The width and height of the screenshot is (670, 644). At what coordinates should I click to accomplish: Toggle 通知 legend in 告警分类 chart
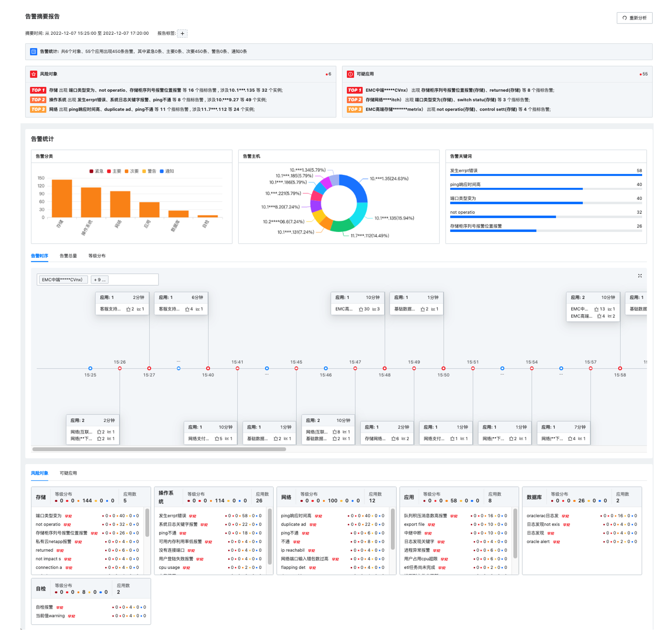coord(167,171)
